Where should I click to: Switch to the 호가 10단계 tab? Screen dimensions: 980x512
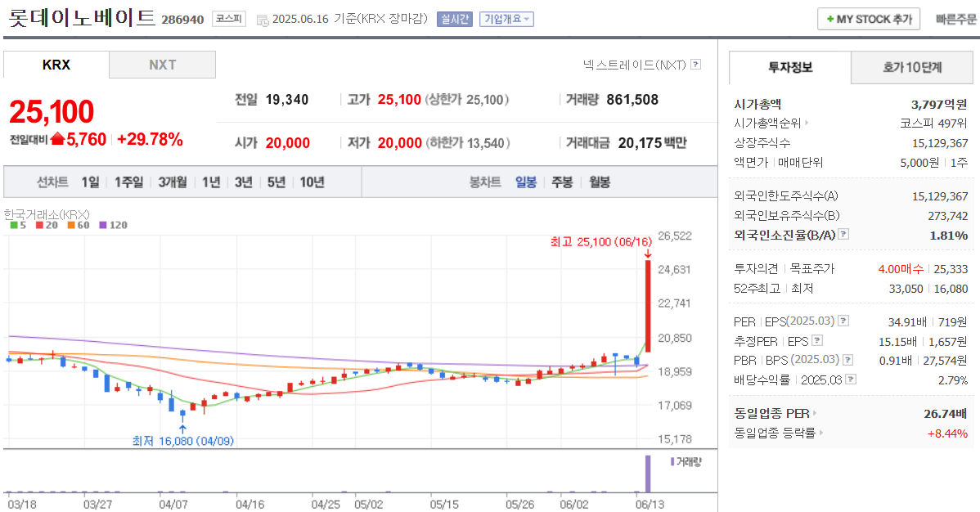[911, 68]
